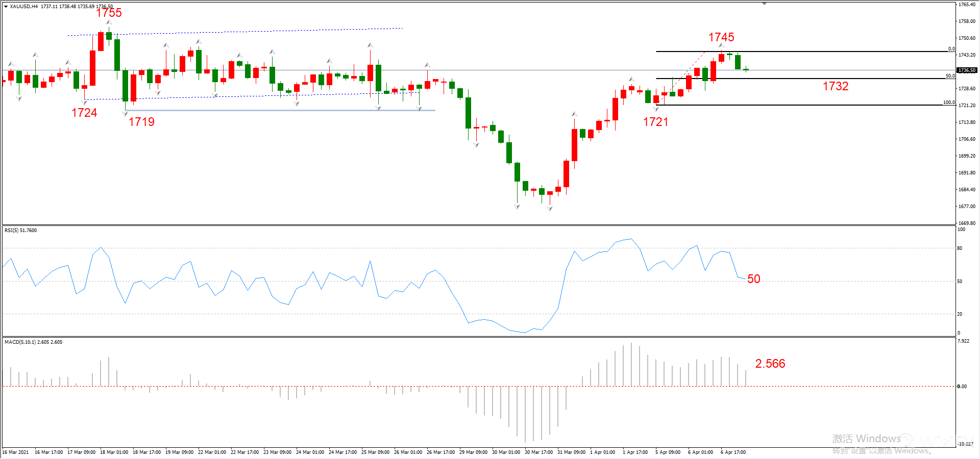This screenshot has height=459, width=980.
Task: Click the current price tag 1736.50
Action: point(967,70)
